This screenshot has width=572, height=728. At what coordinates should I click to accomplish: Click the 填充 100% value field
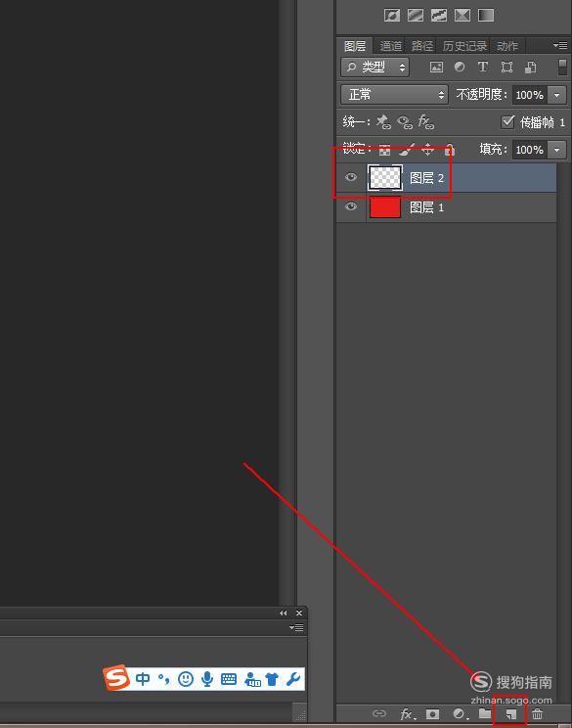[530, 150]
